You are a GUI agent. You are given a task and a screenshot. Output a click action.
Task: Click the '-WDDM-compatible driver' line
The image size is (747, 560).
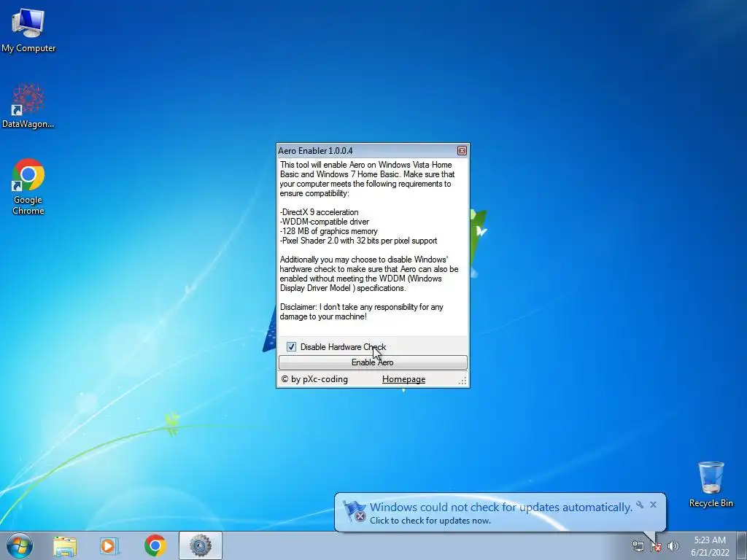pyautogui.click(x=325, y=222)
